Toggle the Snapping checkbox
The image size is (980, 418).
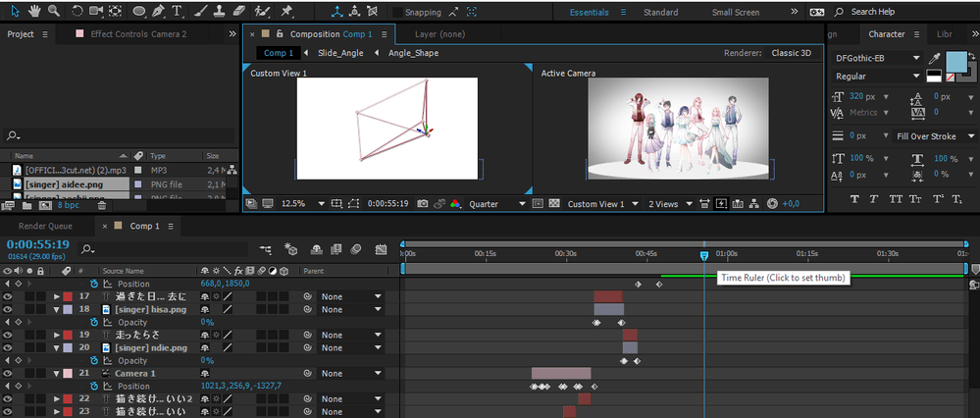pyautogui.click(x=397, y=12)
